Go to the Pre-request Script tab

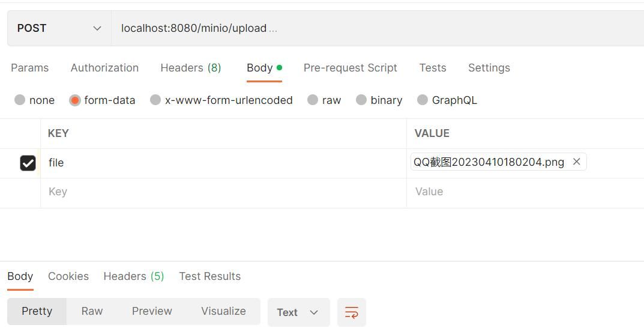pos(350,68)
